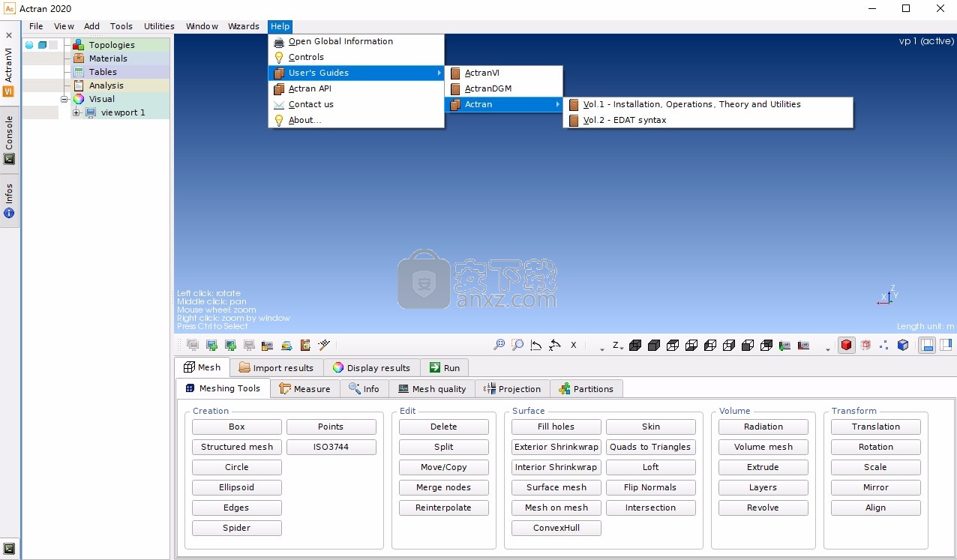Viewport: 957px width, 560px height.
Task: Click the red wireframe cube display icon
Action: (x=865, y=345)
